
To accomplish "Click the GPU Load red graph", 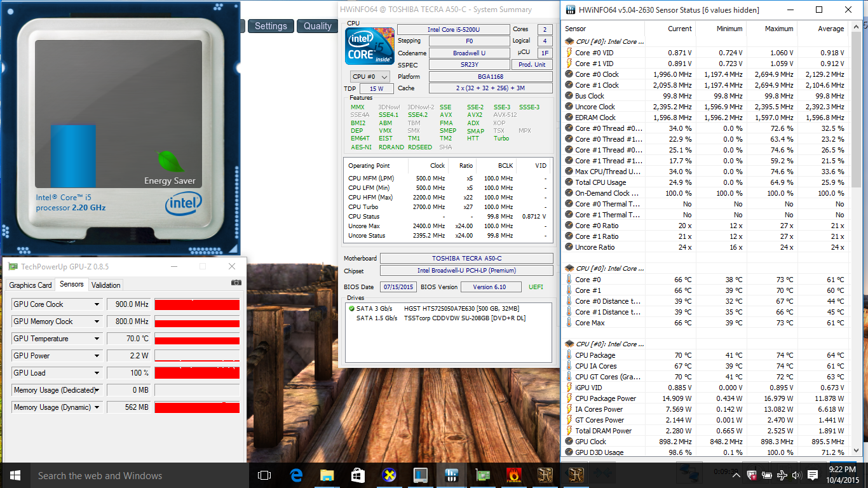I will pos(197,373).
